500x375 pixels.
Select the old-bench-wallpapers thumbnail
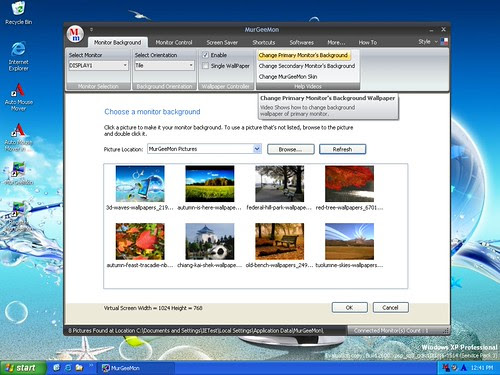pyautogui.click(x=279, y=241)
